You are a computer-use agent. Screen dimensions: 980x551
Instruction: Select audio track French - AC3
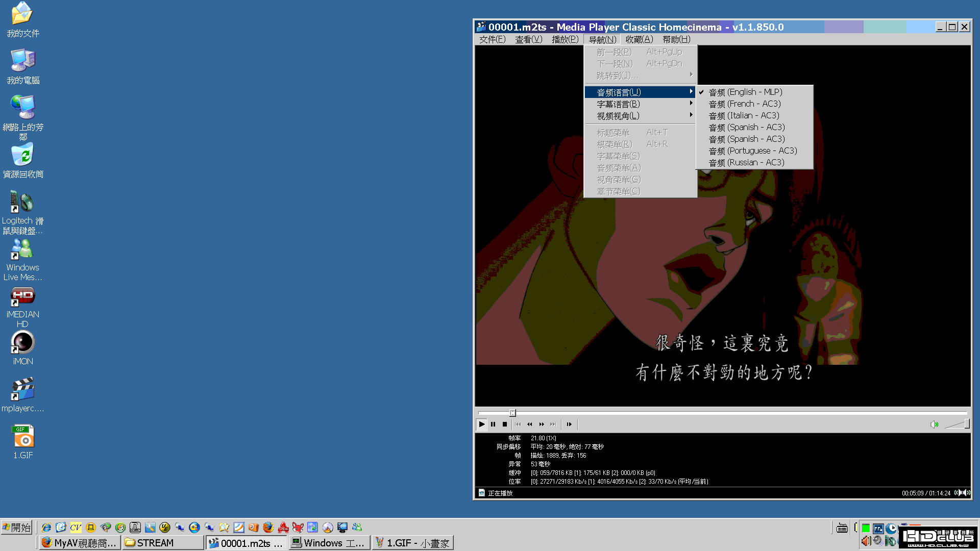754,104
